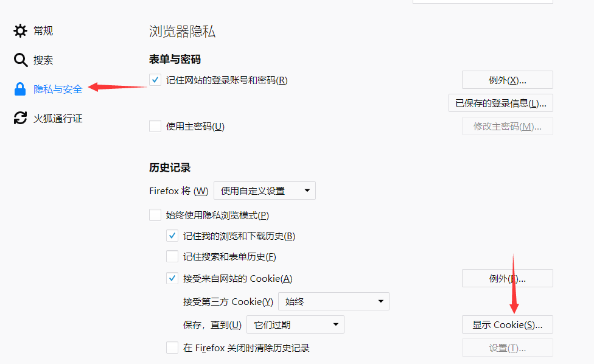Enable 在 Firefox 关闭时清除历史记录
The image size is (594, 364).
[x=172, y=348]
